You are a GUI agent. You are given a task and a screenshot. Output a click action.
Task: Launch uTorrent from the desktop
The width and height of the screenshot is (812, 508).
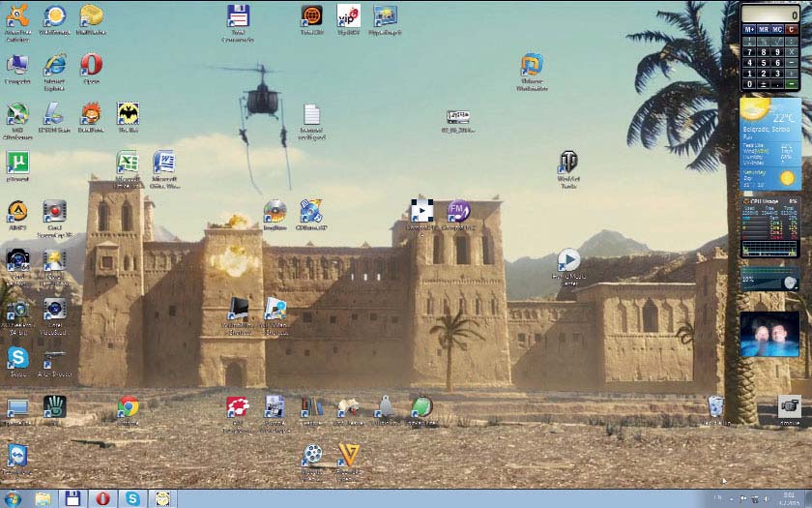pyautogui.click(x=17, y=163)
